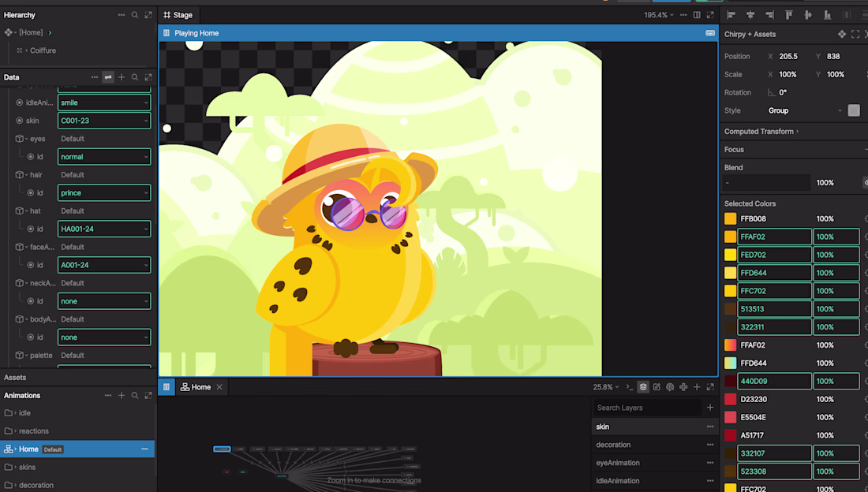
Task: Click the Data panel search icon
Action: tap(134, 77)
